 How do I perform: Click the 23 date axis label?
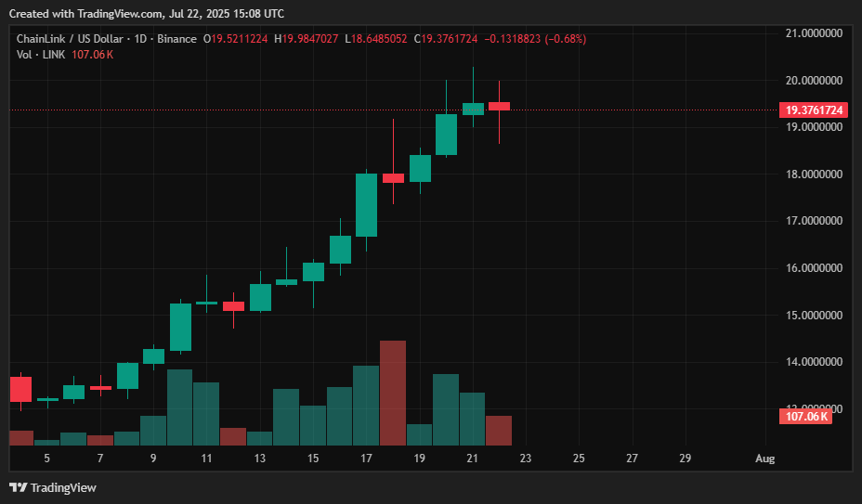527,459
